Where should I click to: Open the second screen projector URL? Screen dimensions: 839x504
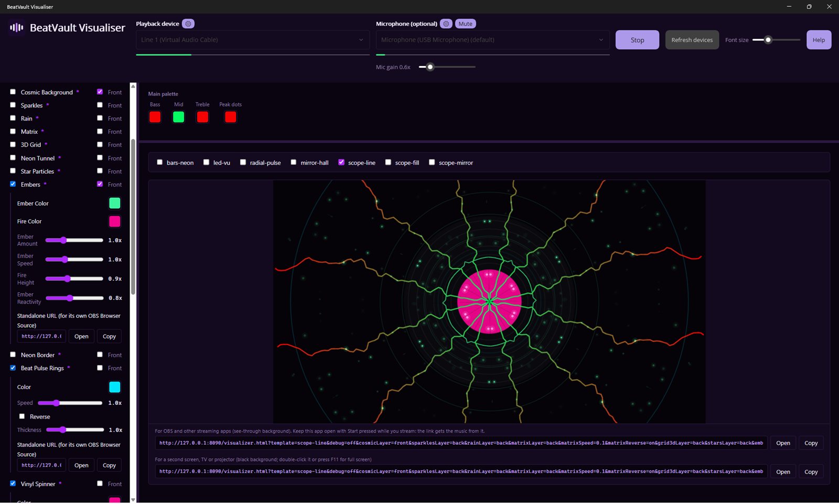click(x=783, y=471)
